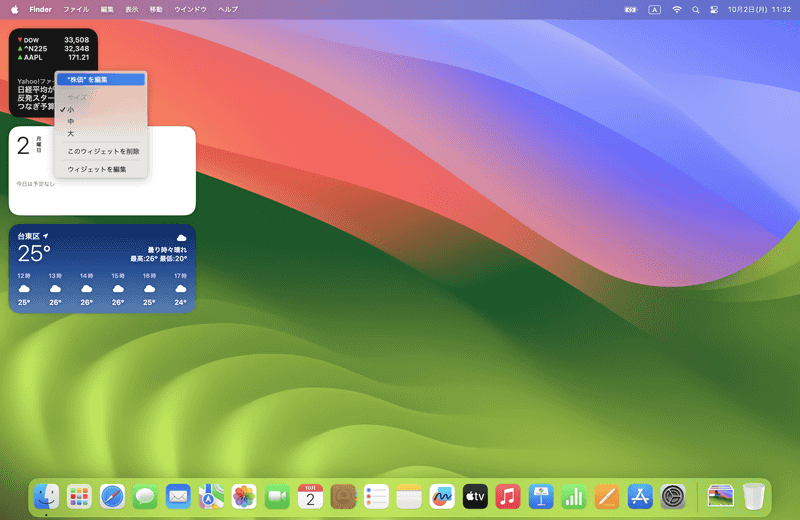
Task: Open the 移動 menu
Action: [156, 9]
